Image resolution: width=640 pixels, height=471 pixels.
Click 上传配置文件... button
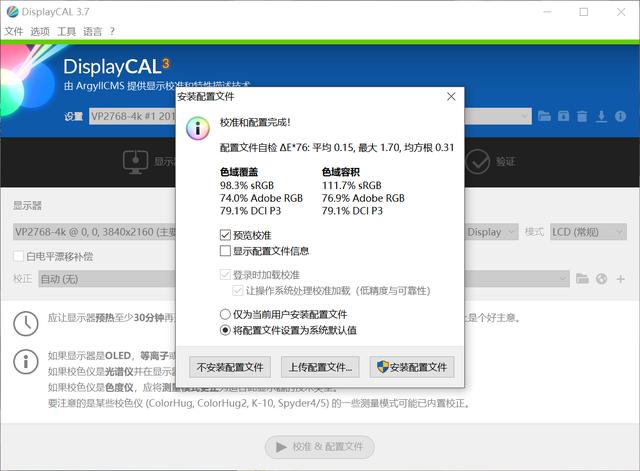(320, 367)
